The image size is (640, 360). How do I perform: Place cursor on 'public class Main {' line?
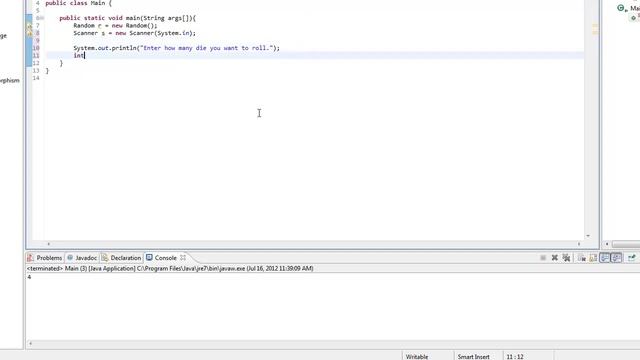[78, 3]
